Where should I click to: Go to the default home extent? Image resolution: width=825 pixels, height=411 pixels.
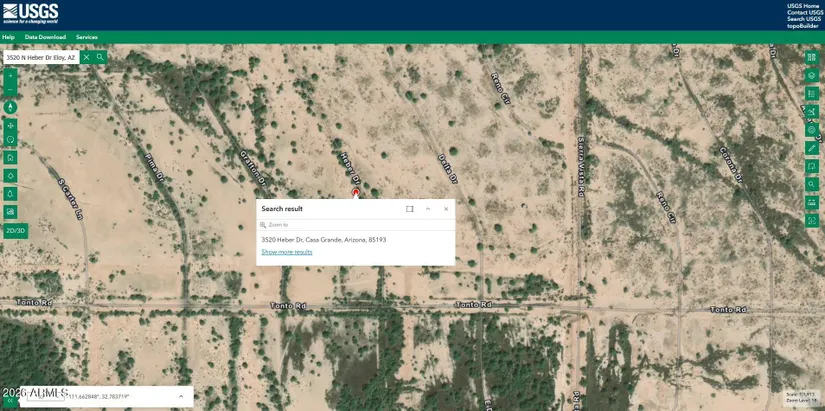click(x=10, y=158)
